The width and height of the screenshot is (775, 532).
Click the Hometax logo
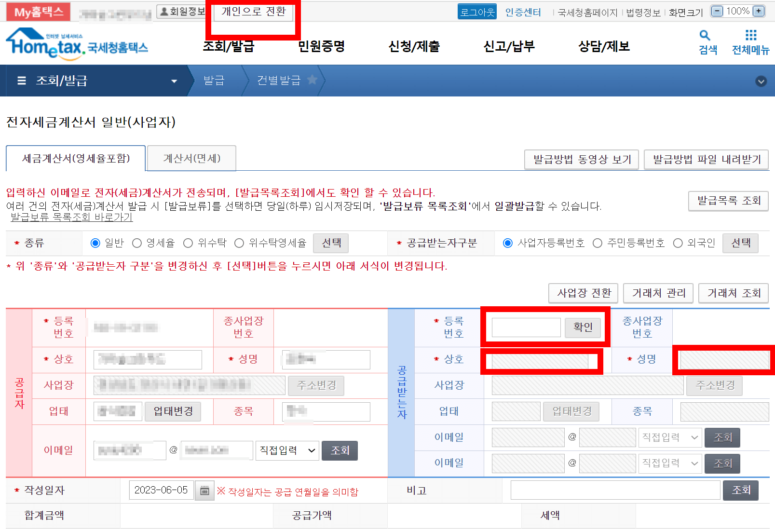(77, 44)
